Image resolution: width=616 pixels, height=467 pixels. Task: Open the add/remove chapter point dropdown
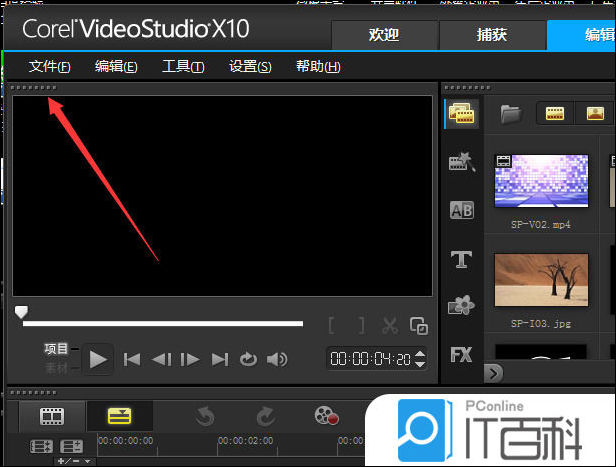tap(73, 461)
